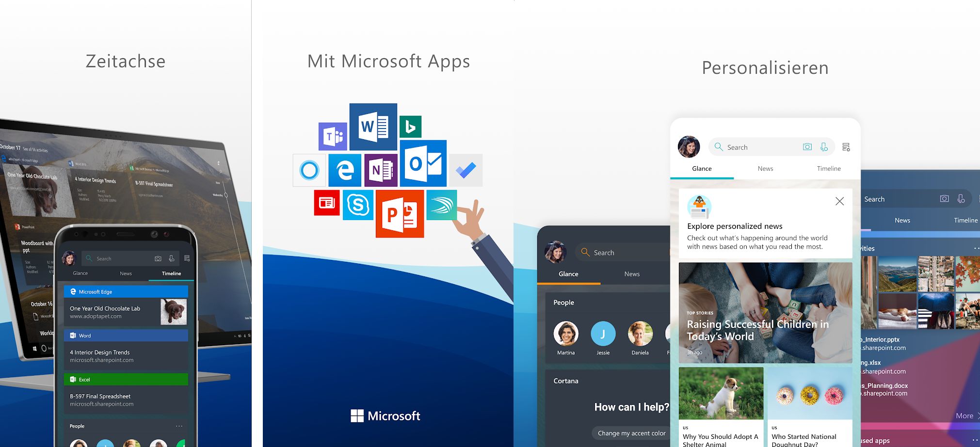Click the Microsoft Teams app icon
This screenshot has width=980, height=447.
[x=333, y=136]
